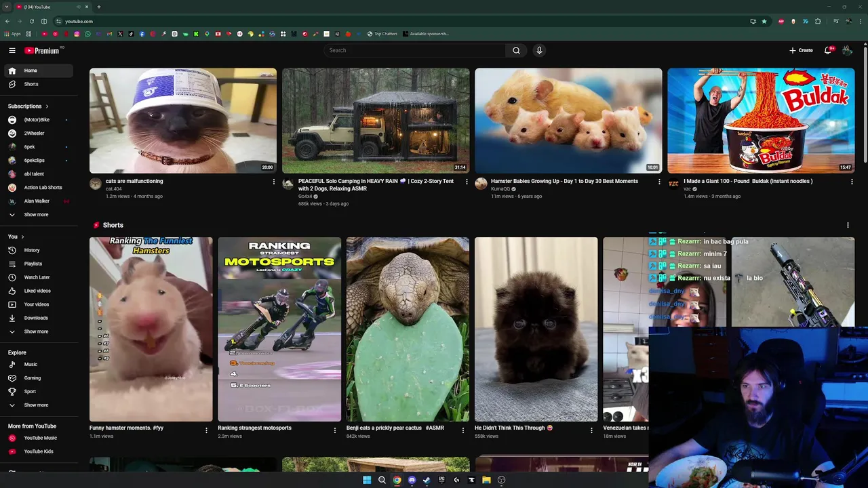
Task: Open the 2Wheeler subscription channel
Action: 38,134
